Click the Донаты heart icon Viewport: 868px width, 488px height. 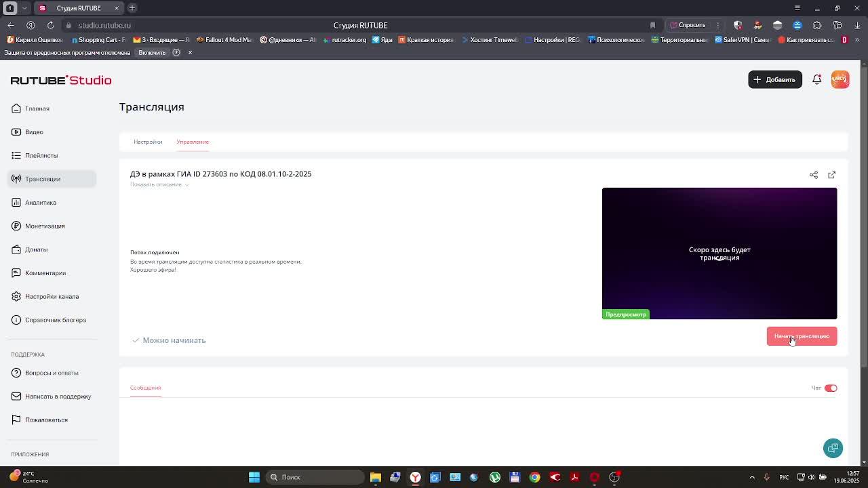(16, 249)
